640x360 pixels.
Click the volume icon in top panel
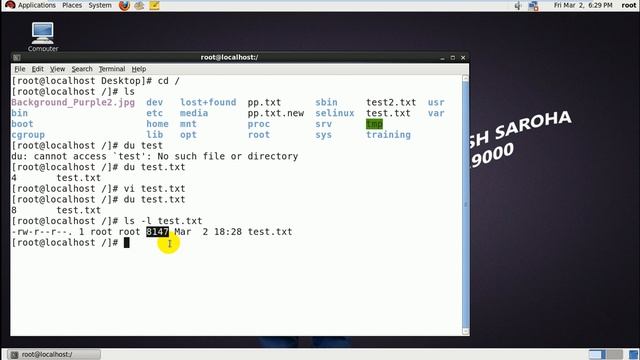(518, 6)
